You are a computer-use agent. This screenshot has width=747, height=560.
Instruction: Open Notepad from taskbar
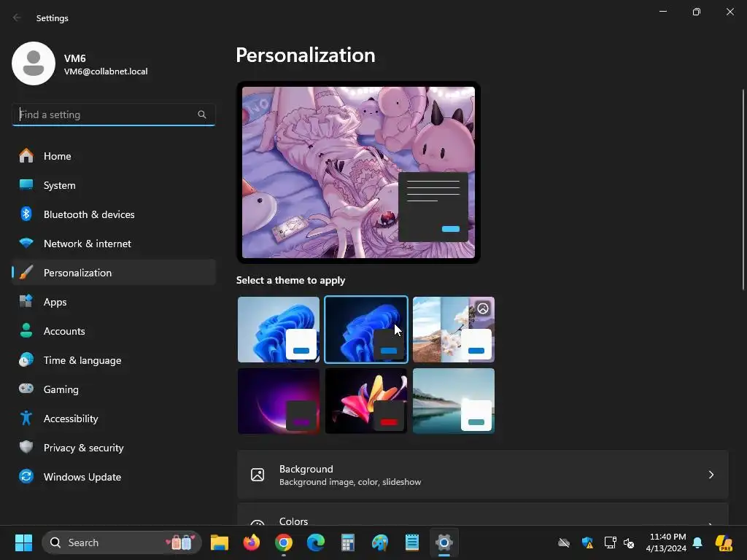point(412,542)
